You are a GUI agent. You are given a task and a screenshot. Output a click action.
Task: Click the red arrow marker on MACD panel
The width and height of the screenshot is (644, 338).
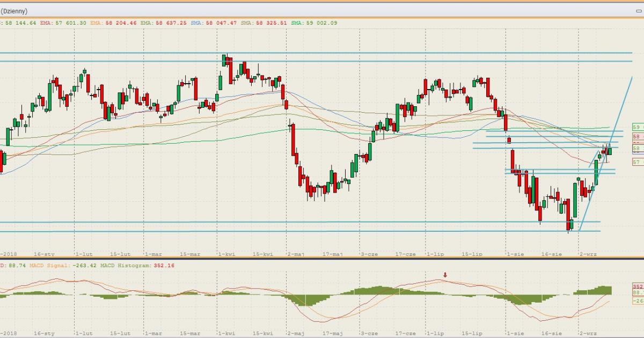click(444, 275)
